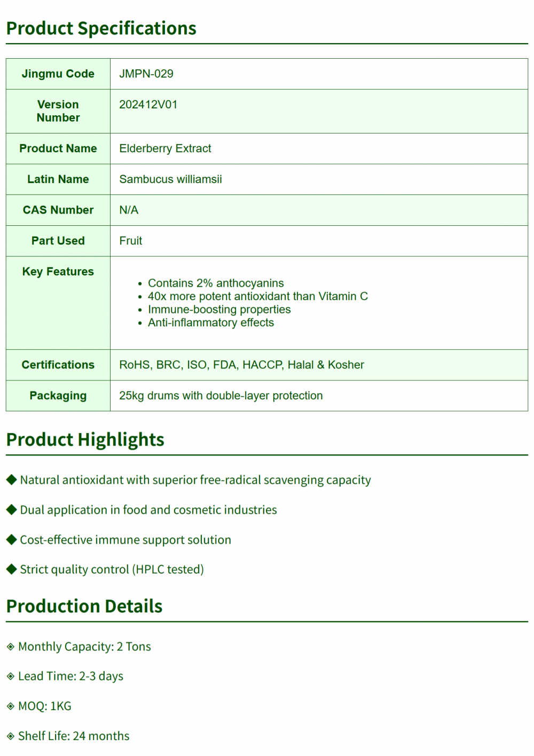Click the version number 202412V01
This screenshot has width=534, height=756.
pyautogui.click(x=148, y=105)
